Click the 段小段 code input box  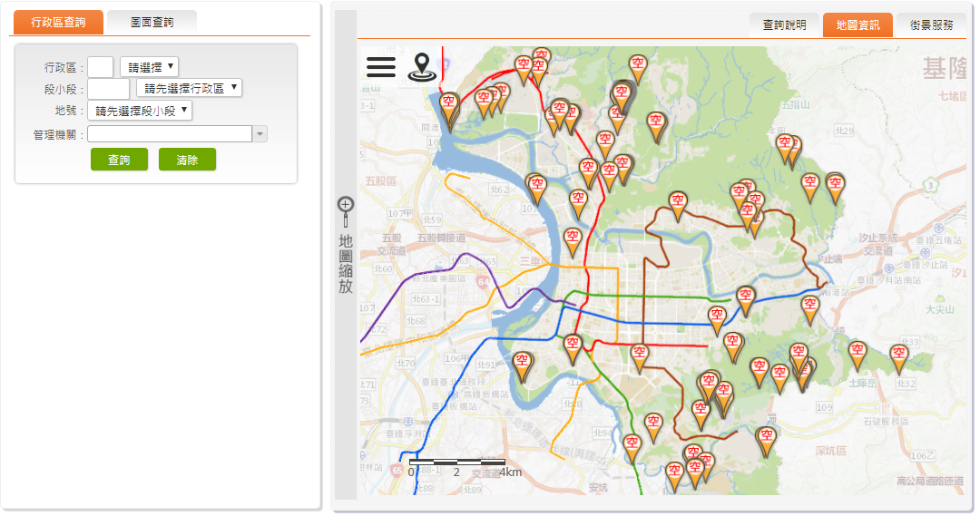click(x=109, y=89)
